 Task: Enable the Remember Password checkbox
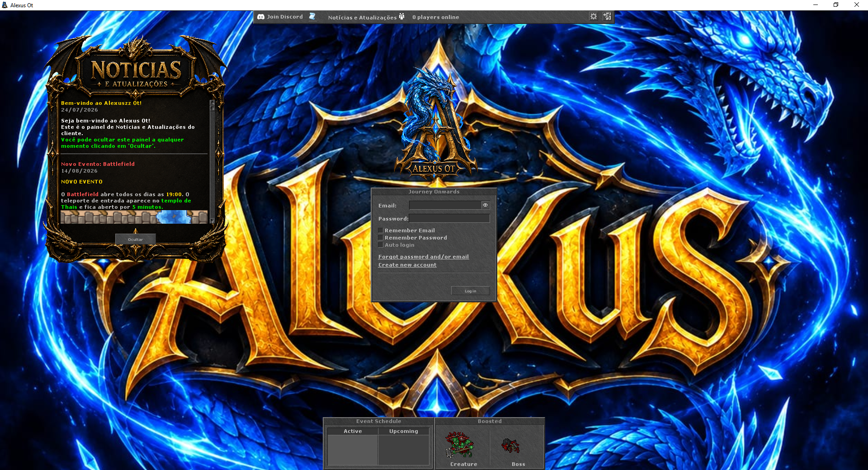[x=381, y=238]
